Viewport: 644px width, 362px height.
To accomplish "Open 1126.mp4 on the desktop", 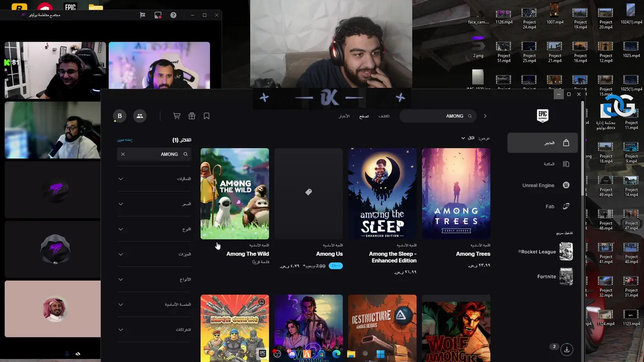I will click(x=504, y=16).
